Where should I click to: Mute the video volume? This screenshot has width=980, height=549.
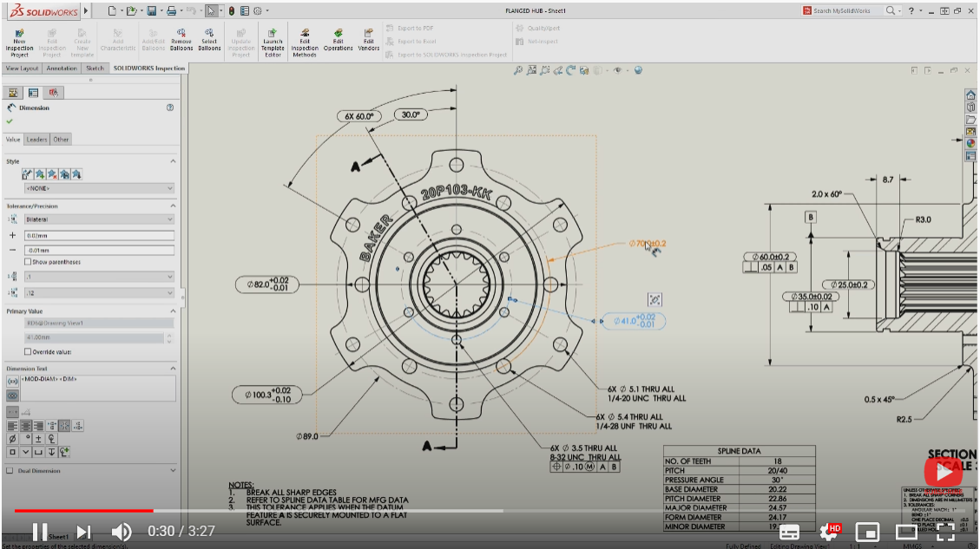coord(122,533)
